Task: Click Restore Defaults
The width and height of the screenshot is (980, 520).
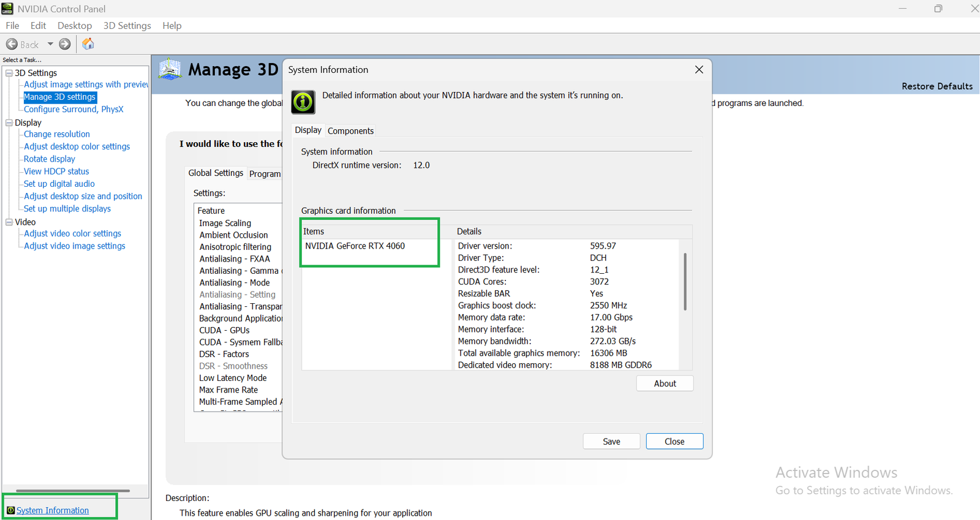Action: click(x=937, y=86)
